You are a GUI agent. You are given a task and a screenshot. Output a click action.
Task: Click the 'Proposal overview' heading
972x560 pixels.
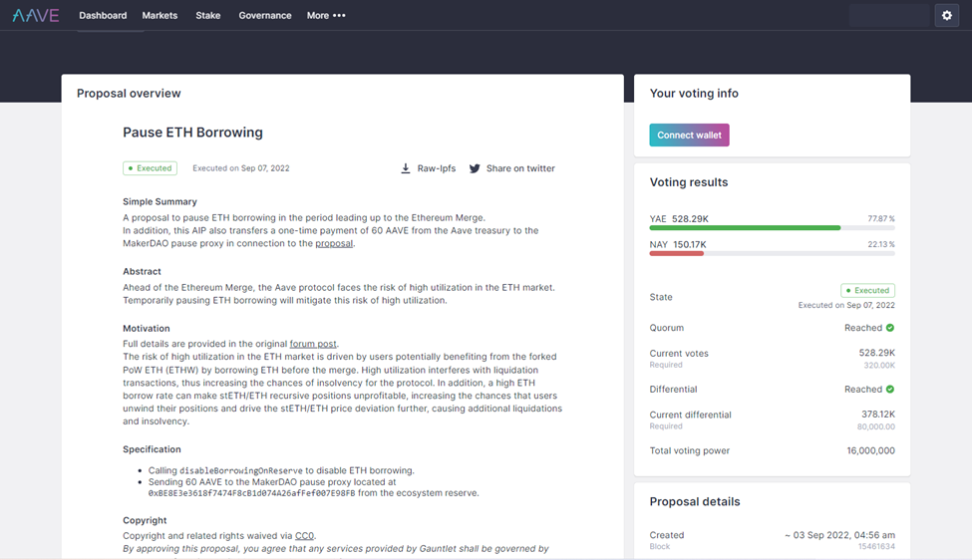point(129,94)
